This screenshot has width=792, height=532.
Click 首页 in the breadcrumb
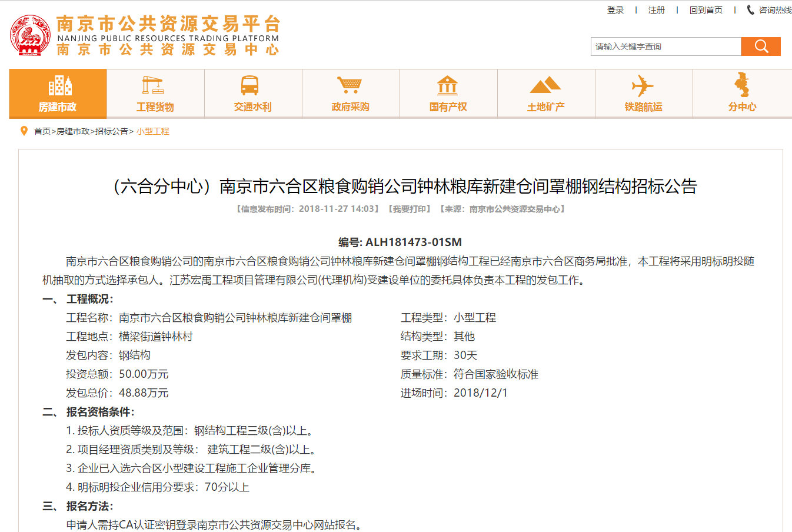pyautogui.click(x=42, y=131)
